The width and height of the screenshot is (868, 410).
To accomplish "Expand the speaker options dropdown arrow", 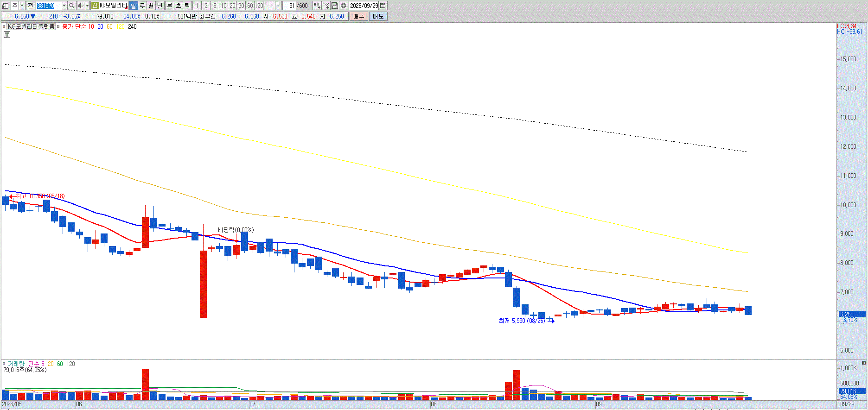I will click(87, 6).
